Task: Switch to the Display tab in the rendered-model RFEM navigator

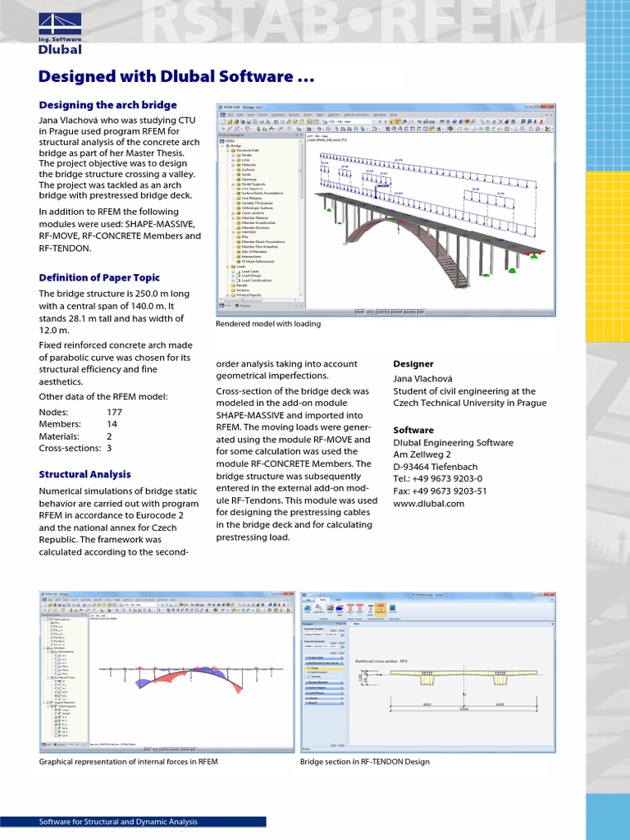Action: pyautogui.click(x=243, y=306)
